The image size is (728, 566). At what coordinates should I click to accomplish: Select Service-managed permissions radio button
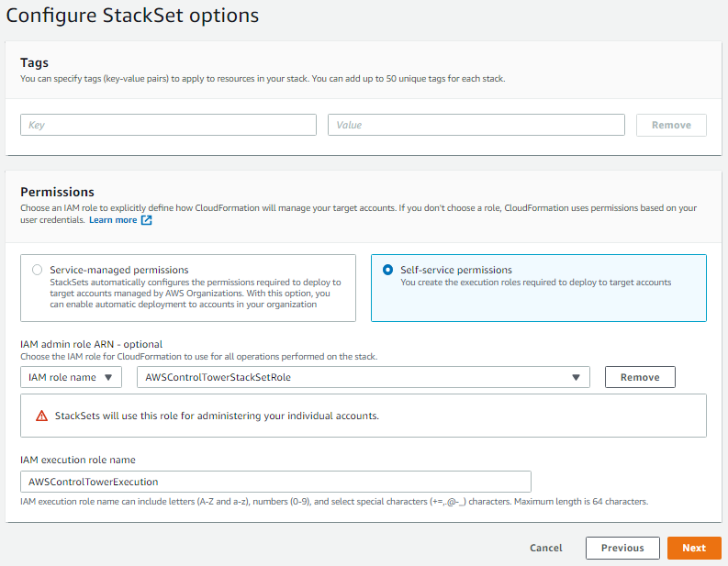coord(37,270)
